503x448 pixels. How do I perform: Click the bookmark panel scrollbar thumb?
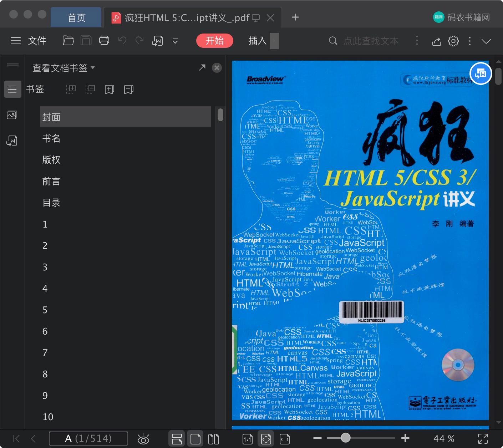coord(220,115)
